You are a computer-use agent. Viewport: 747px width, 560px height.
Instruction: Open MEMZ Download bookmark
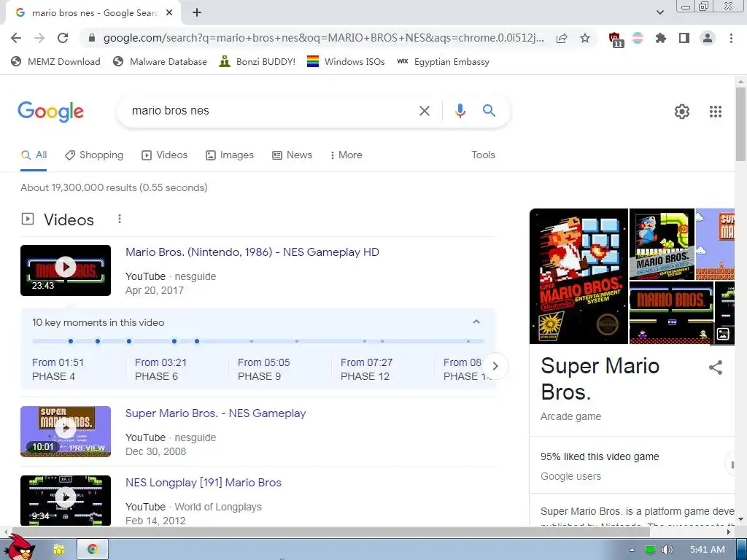[55, 61]
